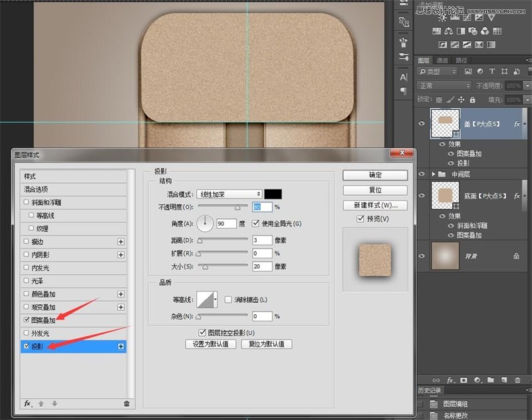Open 填充 fill dropdown arrow

tap(527, 99)
